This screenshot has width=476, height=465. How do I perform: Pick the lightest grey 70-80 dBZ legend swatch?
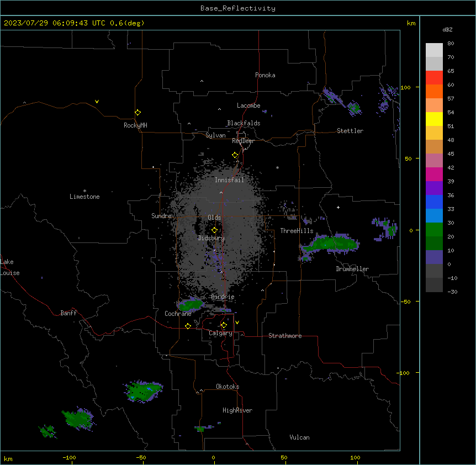click(x=434, y=50)
